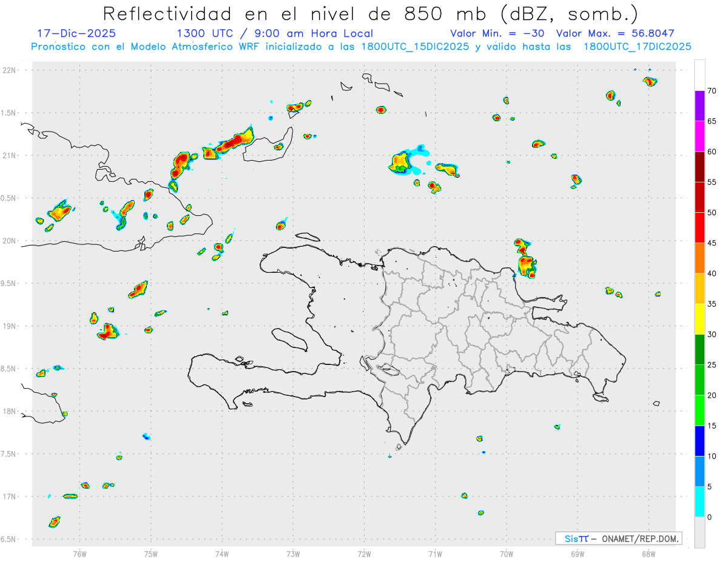Screen dimensions: 728x562
Task: Select the '70W' longitude axis label
Action: pos(507,554)
